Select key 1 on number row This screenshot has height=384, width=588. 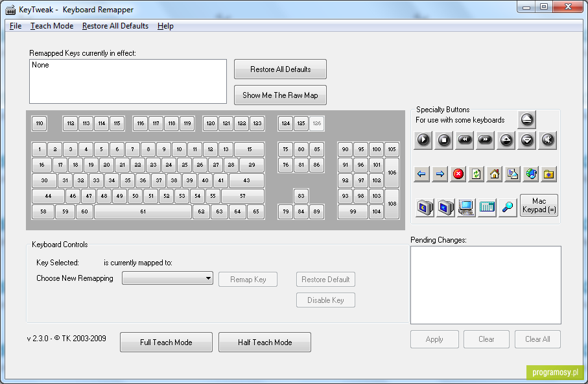click(x=40, y=149)
